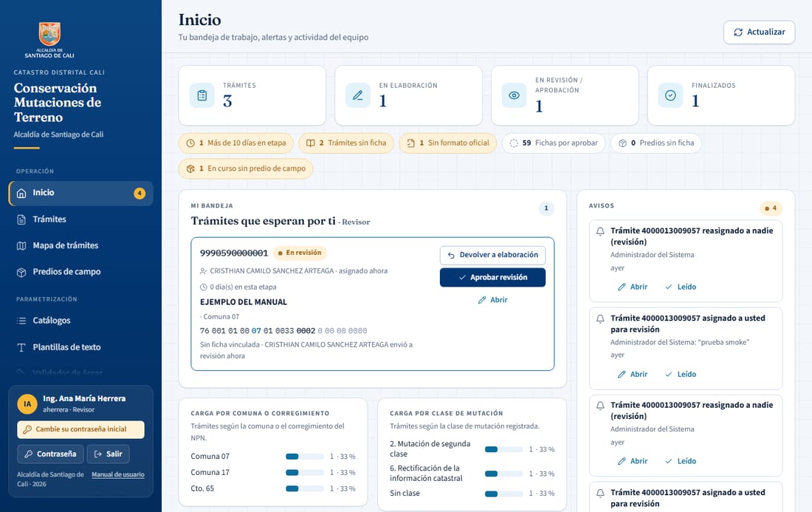Open the Inicio menu item
Viewport: 812px width, 512px height.
click(x=80, y=194)
